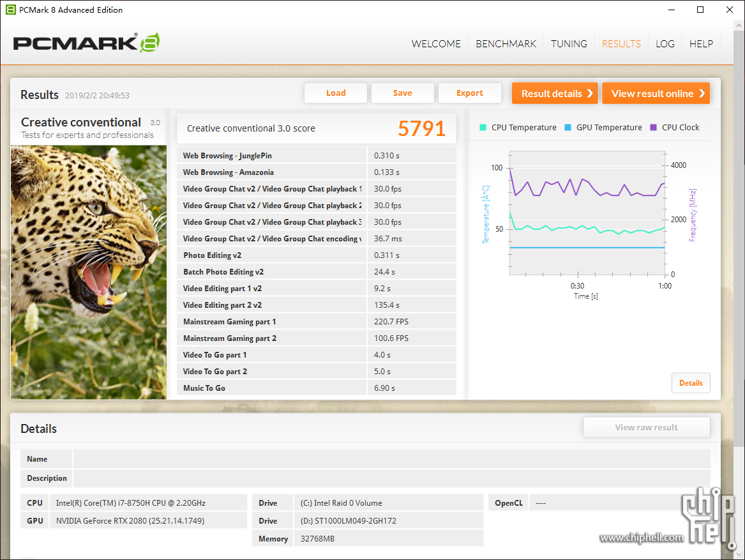Click the Intel Raid 0 Volume drive
The height and width of the screenshot is (560, 745).
pyautogui.click(x=341, y=503)
